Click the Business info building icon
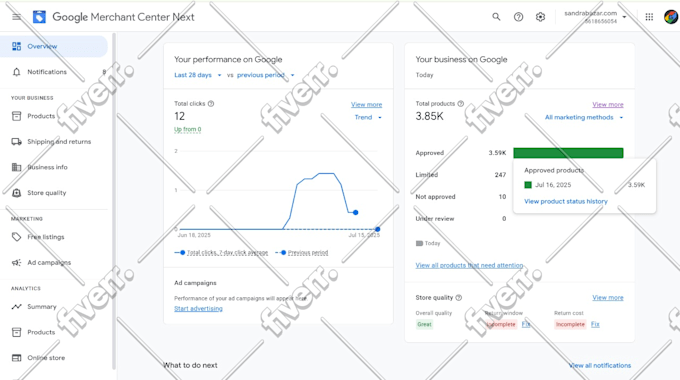Screen dimensions: 680x380 coord(16,167)
